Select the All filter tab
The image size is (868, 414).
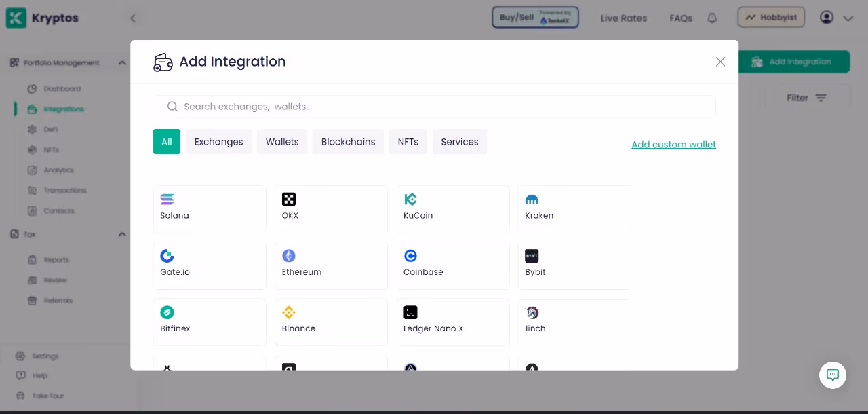tap(167, 142)
